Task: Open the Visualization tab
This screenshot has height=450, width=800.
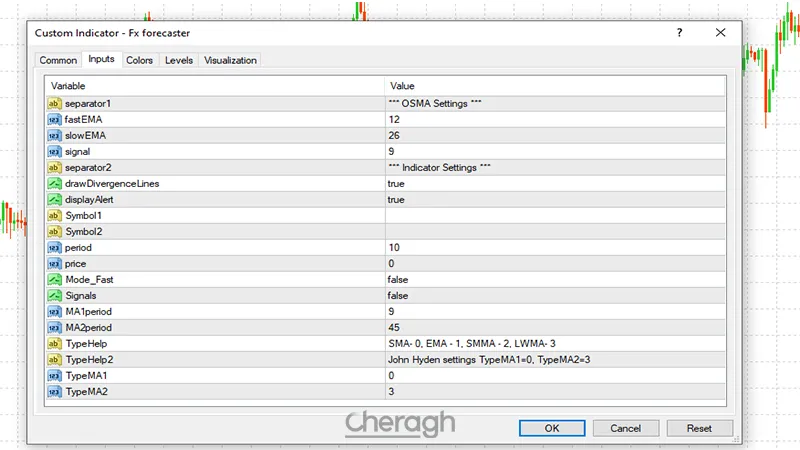Action: coord(230,61)
